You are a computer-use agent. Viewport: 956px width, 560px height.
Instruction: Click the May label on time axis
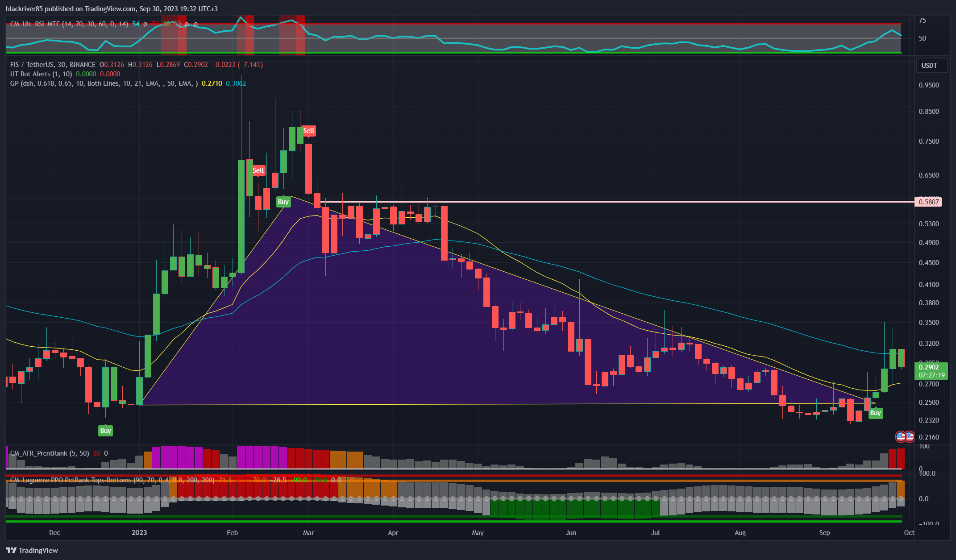(478, 533)
